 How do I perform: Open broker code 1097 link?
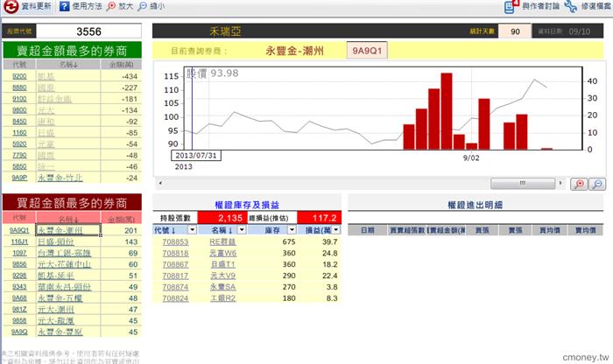coord(19,253)
